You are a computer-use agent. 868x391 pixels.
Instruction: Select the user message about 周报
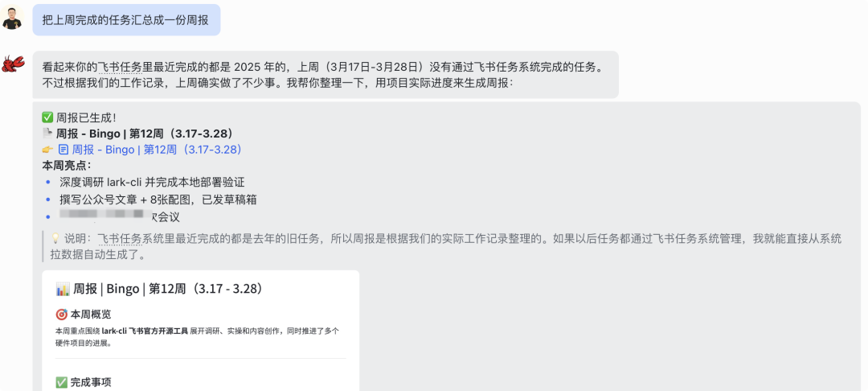point(125,19)
